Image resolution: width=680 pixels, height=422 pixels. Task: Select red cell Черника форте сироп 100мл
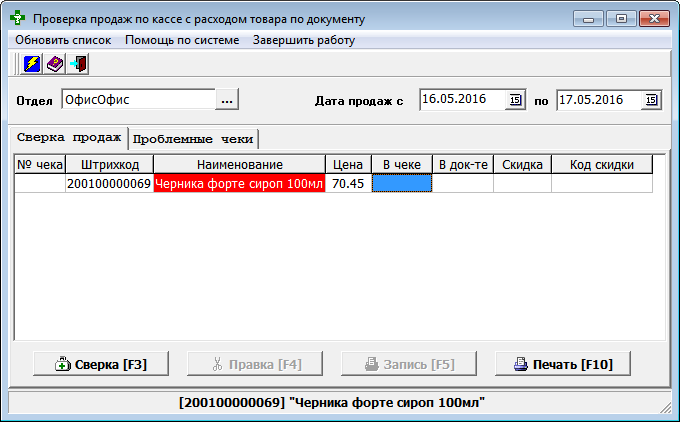239,183
